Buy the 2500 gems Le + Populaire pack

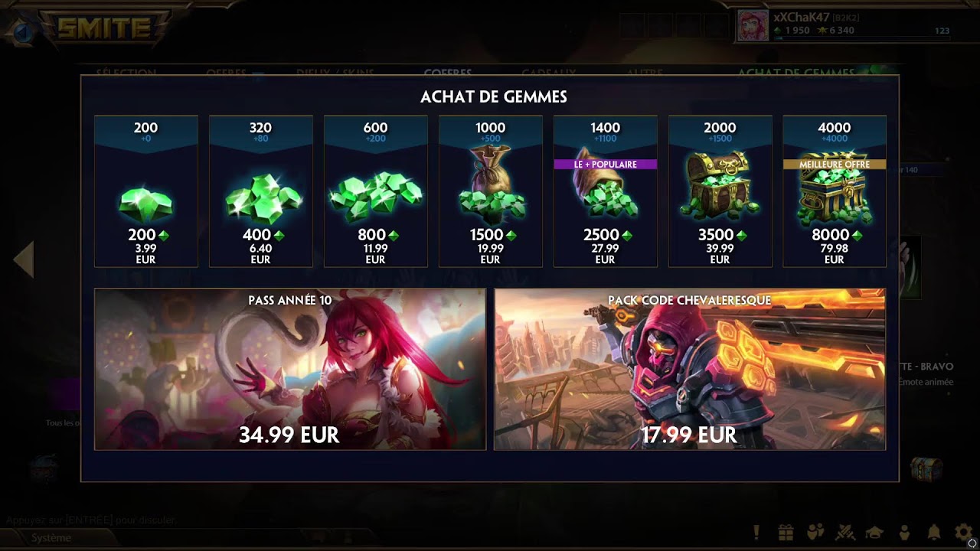[x=606, y=191]
